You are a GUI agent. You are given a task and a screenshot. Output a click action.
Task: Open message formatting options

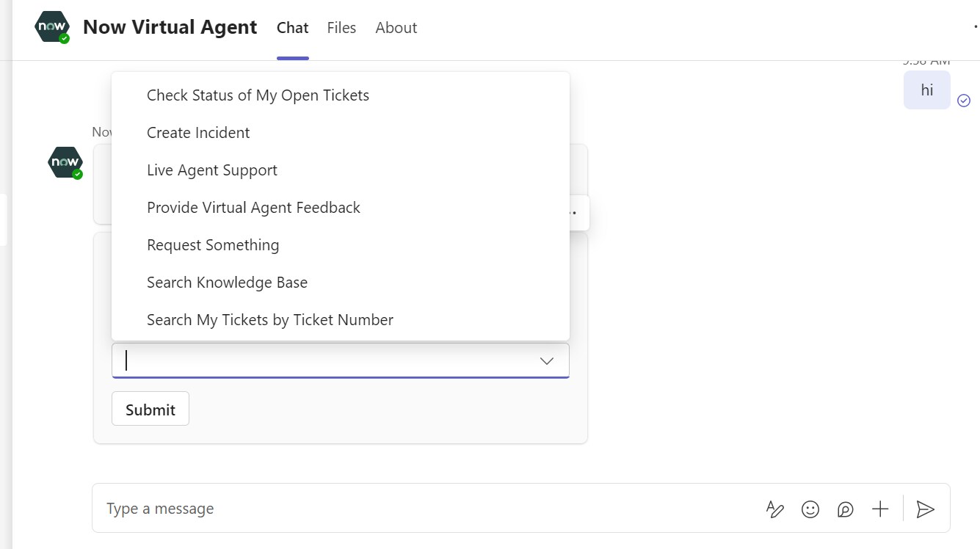(774, 509)
